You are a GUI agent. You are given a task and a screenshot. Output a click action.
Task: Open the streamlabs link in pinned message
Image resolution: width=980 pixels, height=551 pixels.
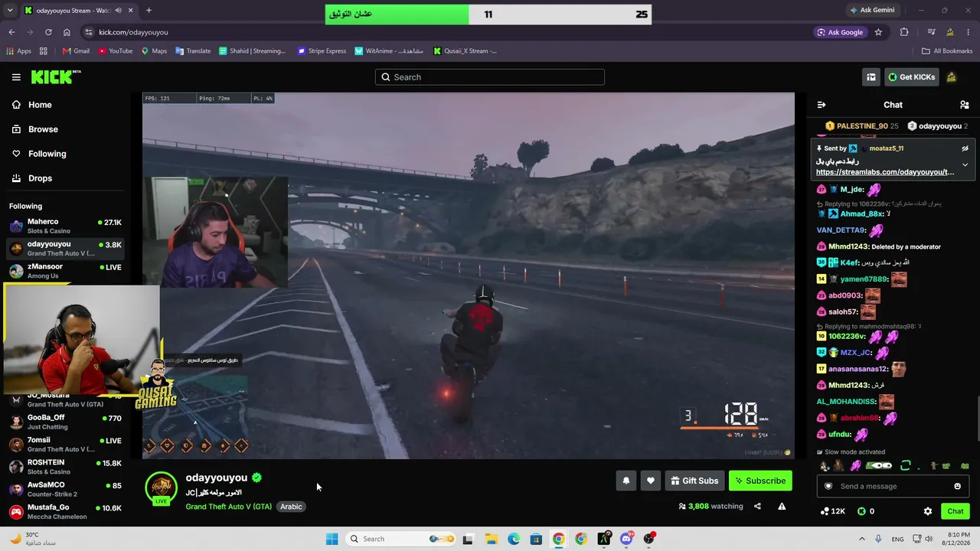point(885,172)
